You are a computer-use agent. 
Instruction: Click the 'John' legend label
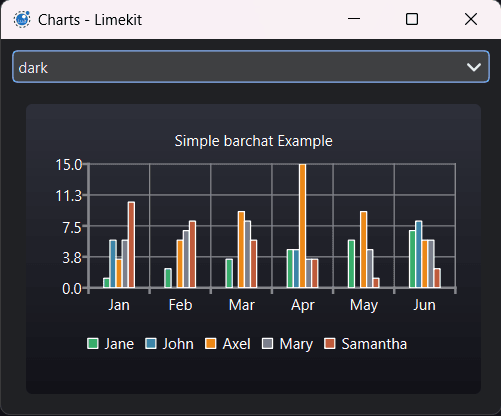[x=178, y=344]
